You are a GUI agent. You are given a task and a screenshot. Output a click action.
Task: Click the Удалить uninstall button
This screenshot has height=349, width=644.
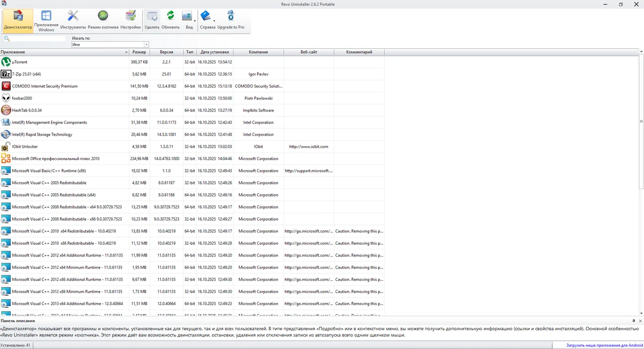pos(152,20)
